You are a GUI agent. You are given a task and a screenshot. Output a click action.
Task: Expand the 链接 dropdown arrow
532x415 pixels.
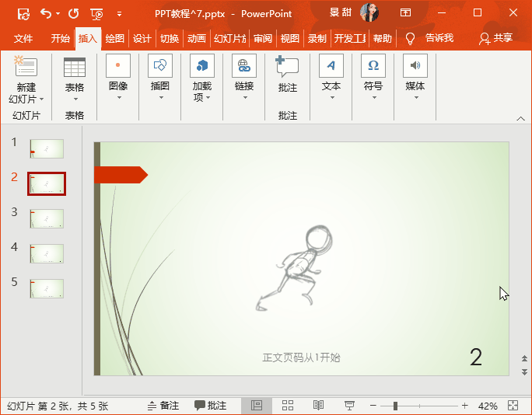coord(245,98)
